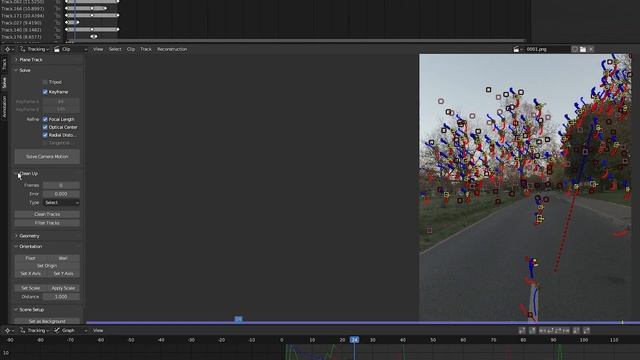Open the Clip view type dropdown
This screenshot has width=640, height=360.
[x=70, y=49]
